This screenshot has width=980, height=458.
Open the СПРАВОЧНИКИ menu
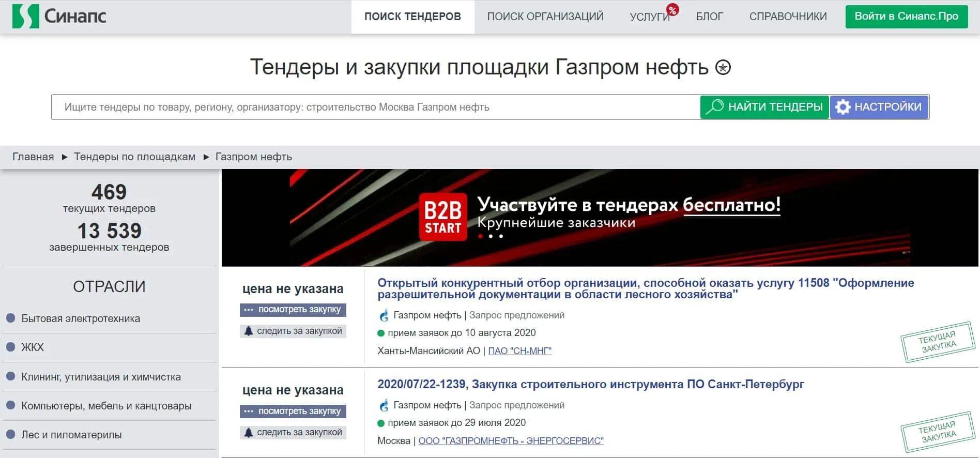pyautogui.click(x=788, y=17)
